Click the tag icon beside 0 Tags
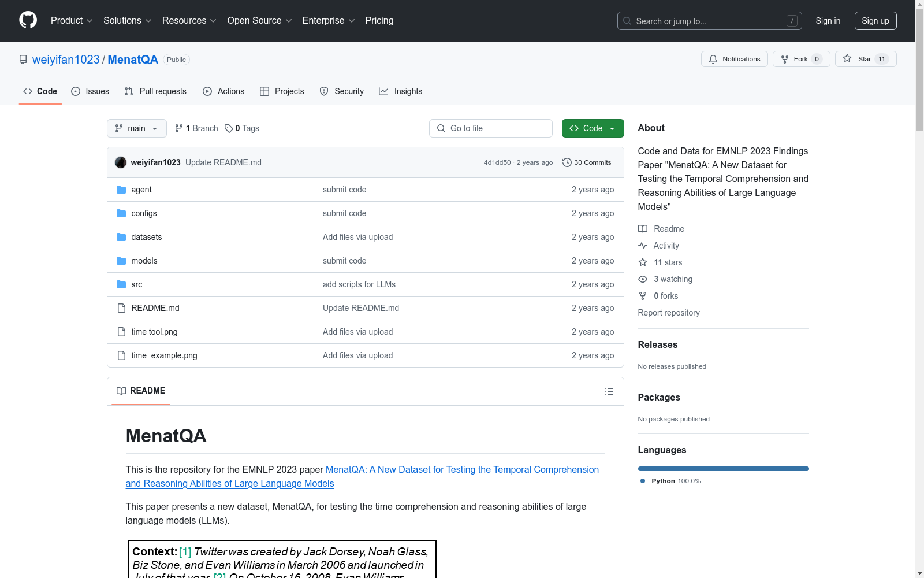This screenshot has height=578, width=924. (x=229, y=128)
